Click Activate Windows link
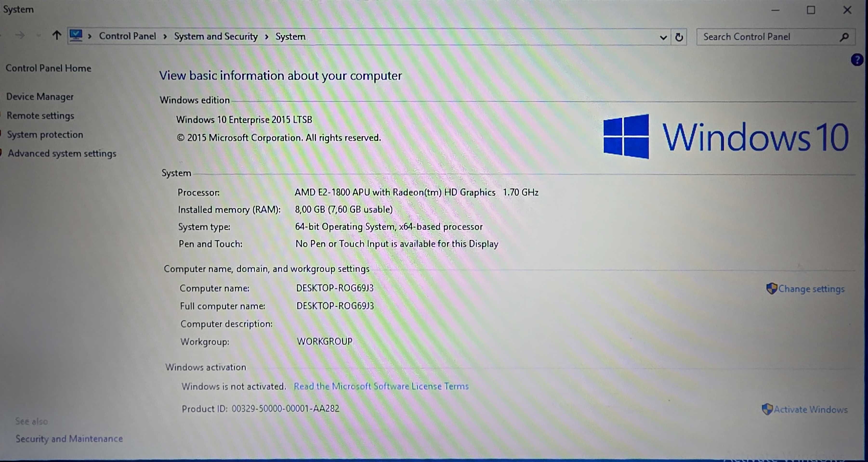The height and width of the screenshot is (462, 868). (x=810, y=410)
